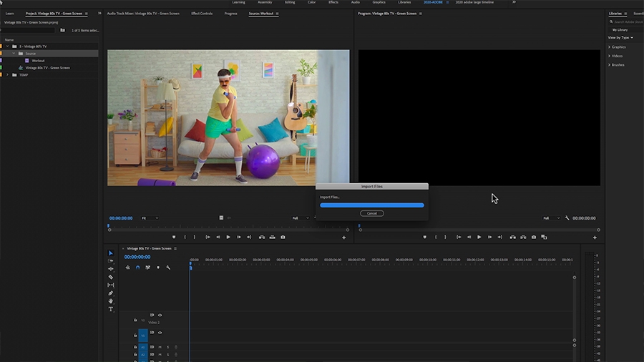The width and height of the screenshot is (644, 362).
Task: Expand the TEMP bin
Action: 7,75
